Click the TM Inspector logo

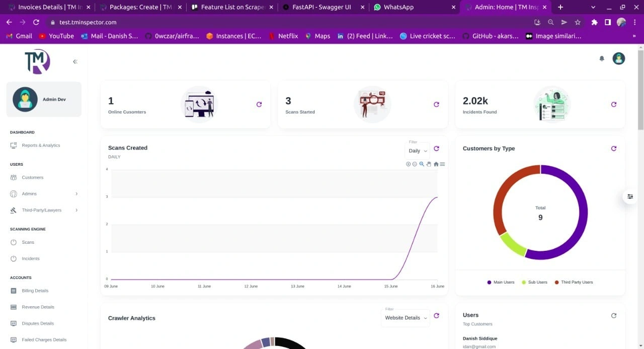[x=38, y=61]
